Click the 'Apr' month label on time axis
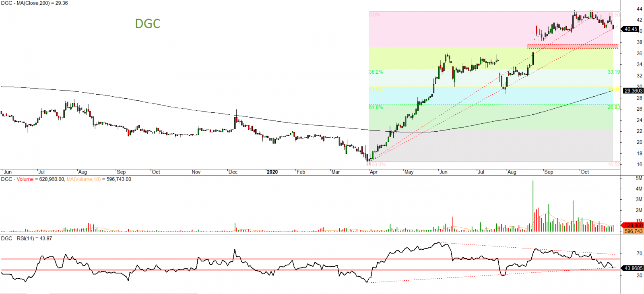 coord(374,172)
